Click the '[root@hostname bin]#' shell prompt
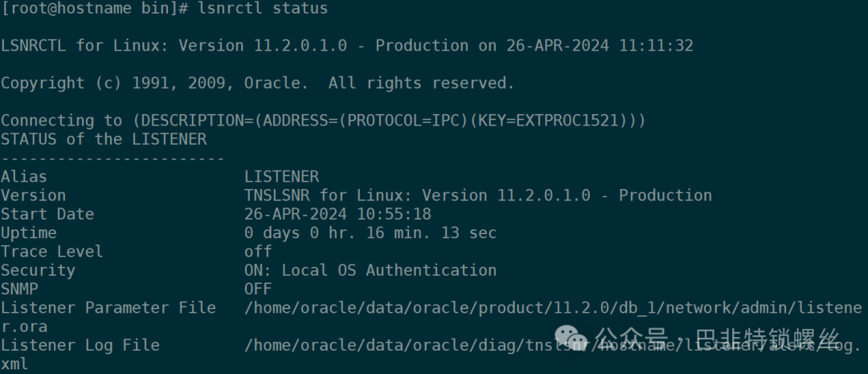Viewport: 868px width, 374px height. (94, 9)
